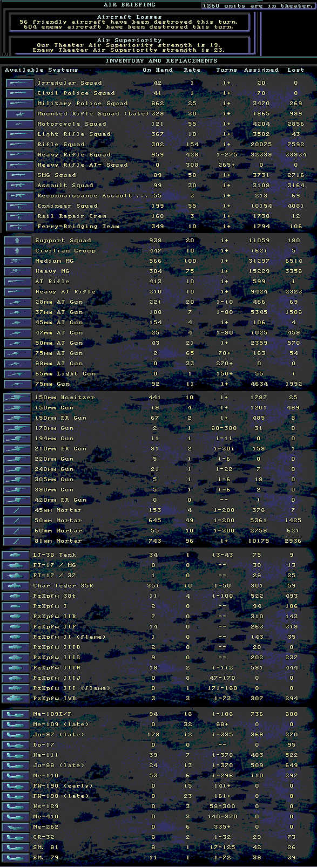317x868 pixels.
Task: Click the Inventory and Replacements heading
Action: click(161, 61)
